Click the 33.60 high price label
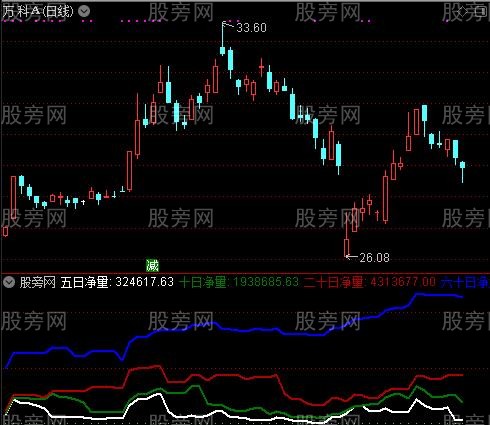 251,28
